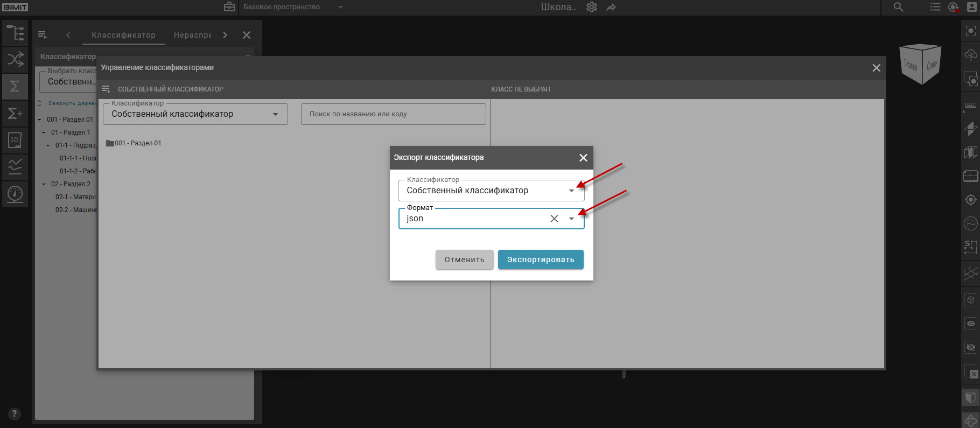
Task: Click the 3D view orientation cube
Action: pyautogui.click(x=920, y=65)
